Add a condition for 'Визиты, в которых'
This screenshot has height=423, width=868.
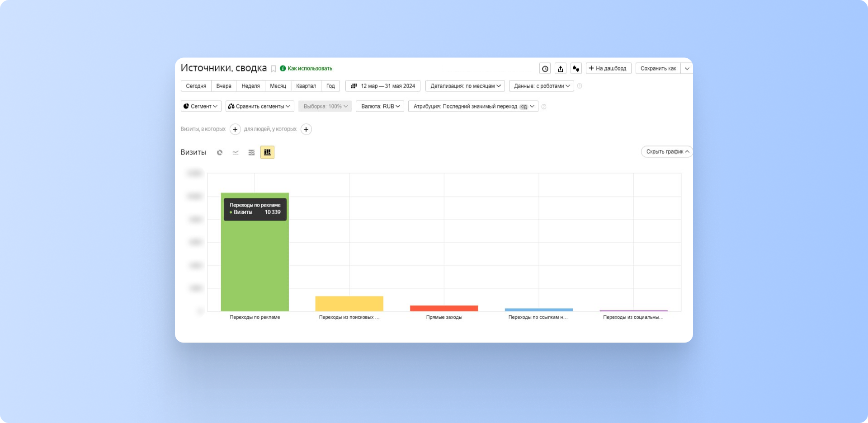(235, 129)
